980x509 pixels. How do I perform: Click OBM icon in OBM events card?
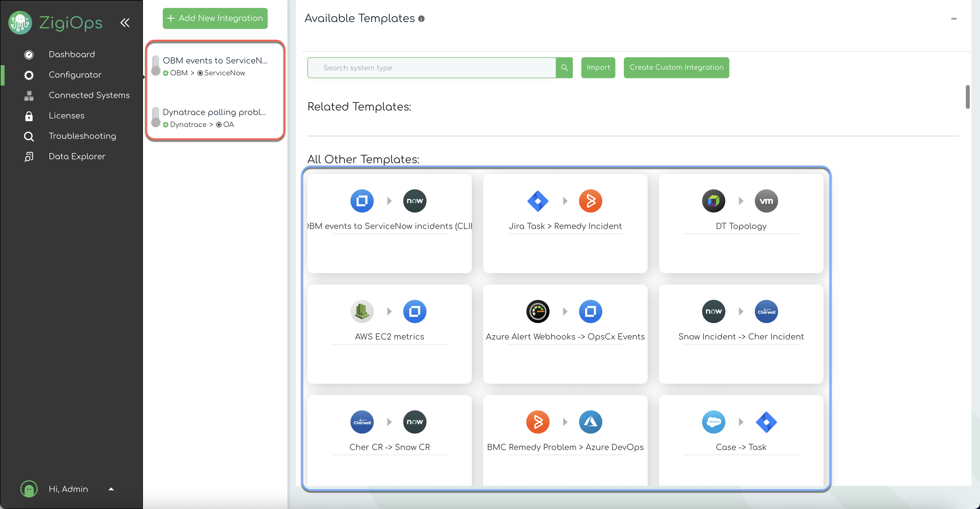tap(362, 201)
